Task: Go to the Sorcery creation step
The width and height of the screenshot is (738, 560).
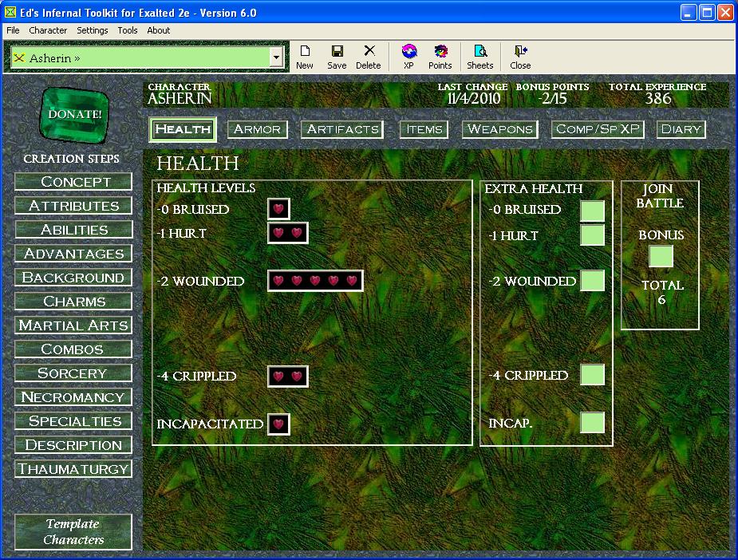Action: point(73,373)
